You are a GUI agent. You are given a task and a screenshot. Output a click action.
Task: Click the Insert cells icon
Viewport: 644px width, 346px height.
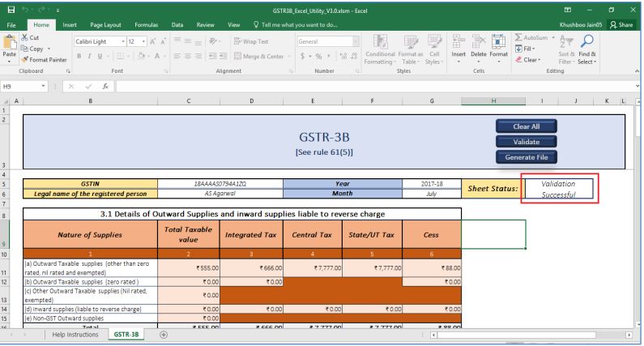tap(458, 42)
